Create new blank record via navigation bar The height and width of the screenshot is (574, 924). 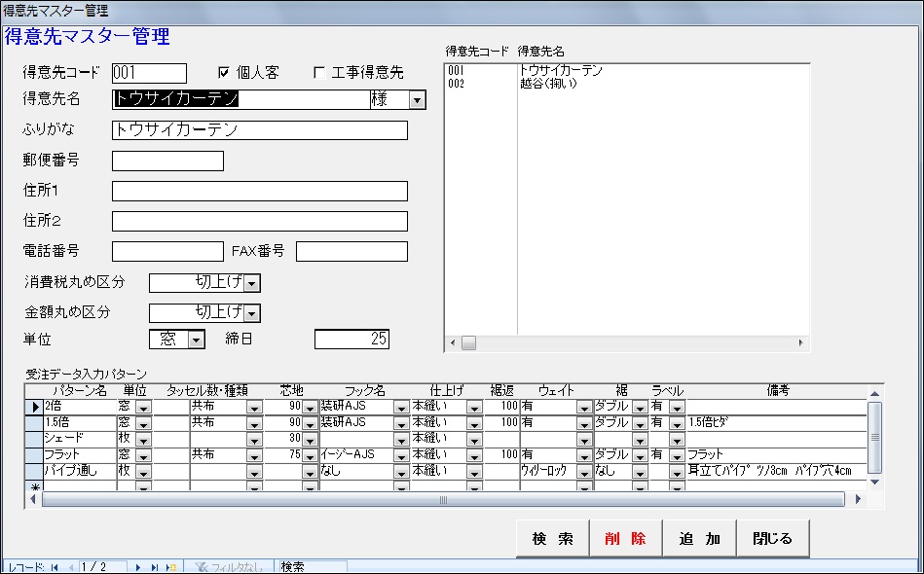coord(170,566)
